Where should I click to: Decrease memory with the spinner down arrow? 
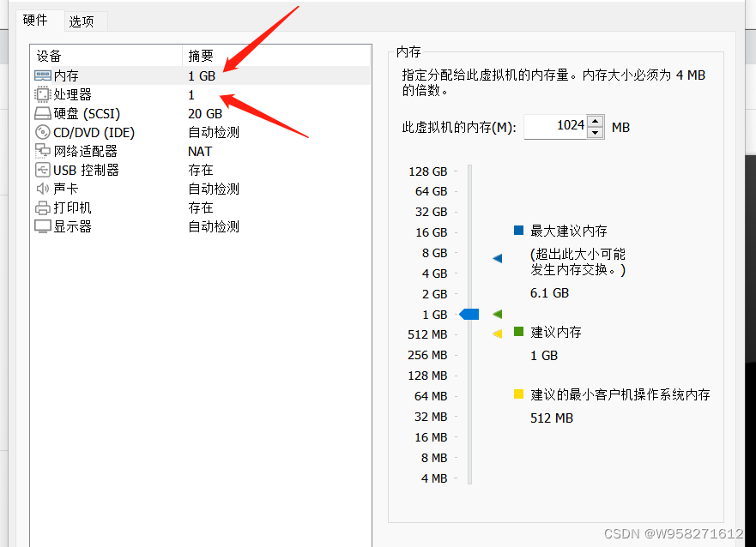[596, 133]
